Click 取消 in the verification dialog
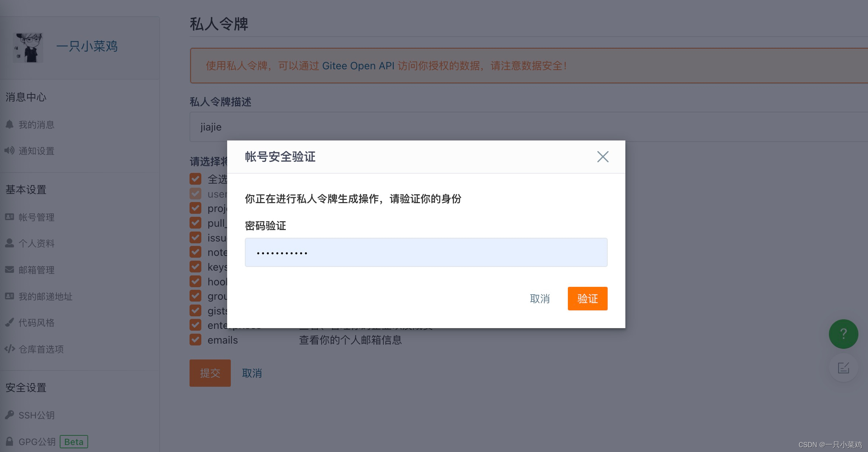This screenshot has width=868, height=452. (540, 299)
